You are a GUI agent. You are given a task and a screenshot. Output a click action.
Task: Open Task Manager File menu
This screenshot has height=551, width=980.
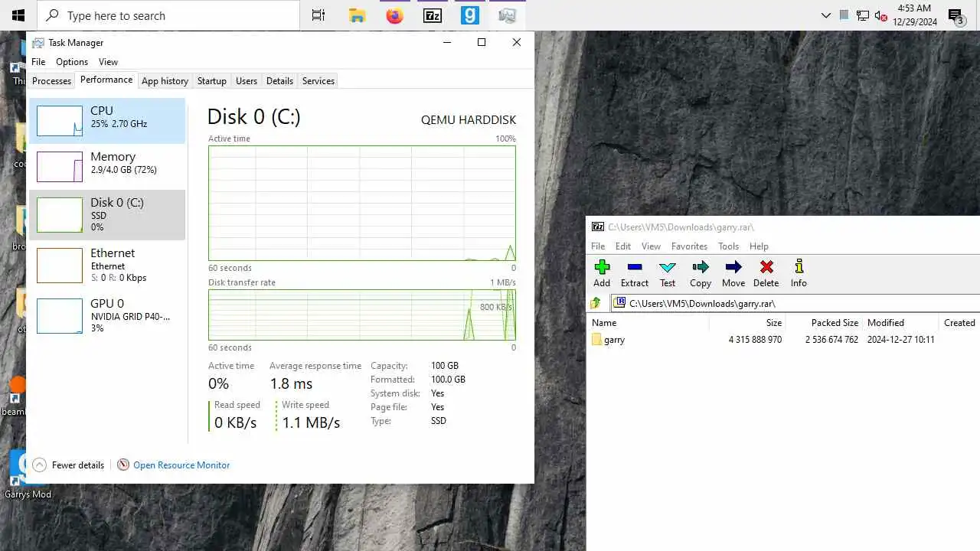click(38, 62)
